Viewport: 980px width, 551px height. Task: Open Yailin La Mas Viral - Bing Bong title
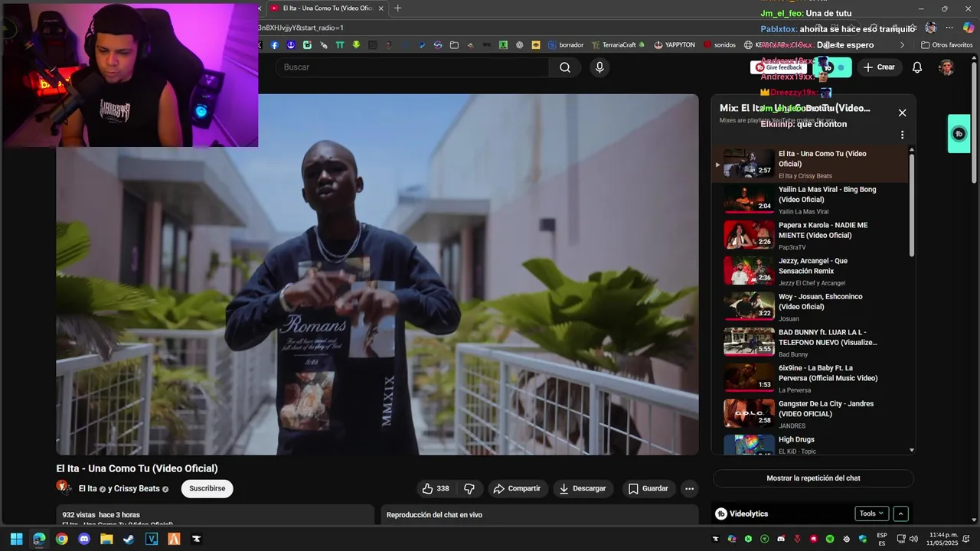point(827,194)
